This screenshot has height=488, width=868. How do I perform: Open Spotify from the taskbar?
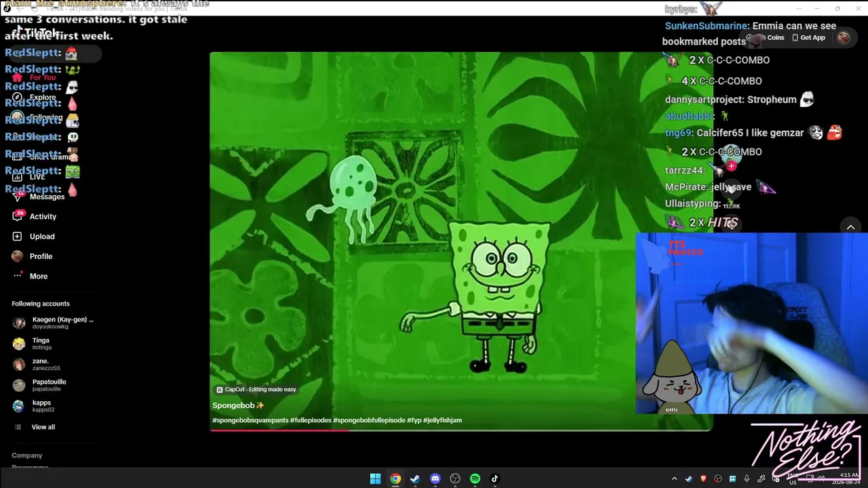pyautogui.click(x=475, y=479)
